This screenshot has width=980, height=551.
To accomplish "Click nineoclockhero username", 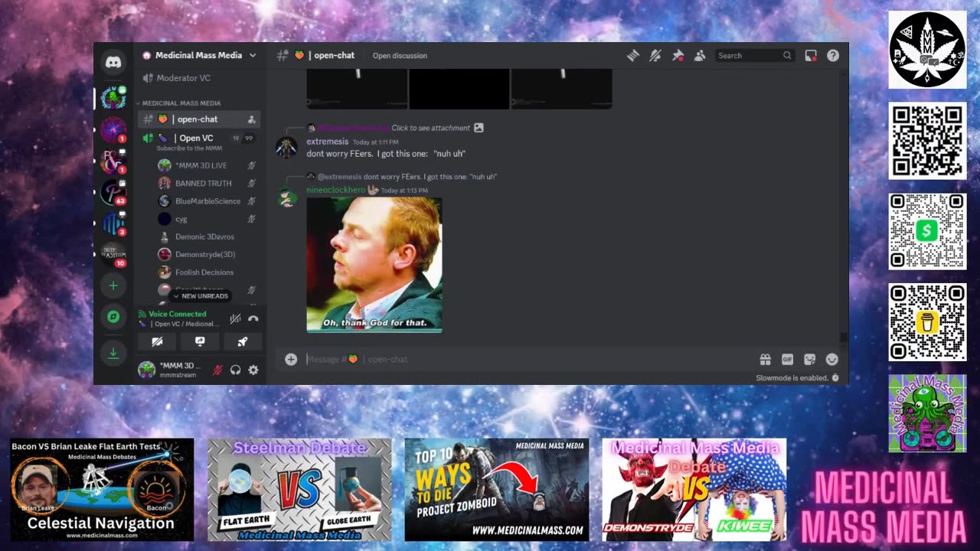I will (x=336, y=190).
